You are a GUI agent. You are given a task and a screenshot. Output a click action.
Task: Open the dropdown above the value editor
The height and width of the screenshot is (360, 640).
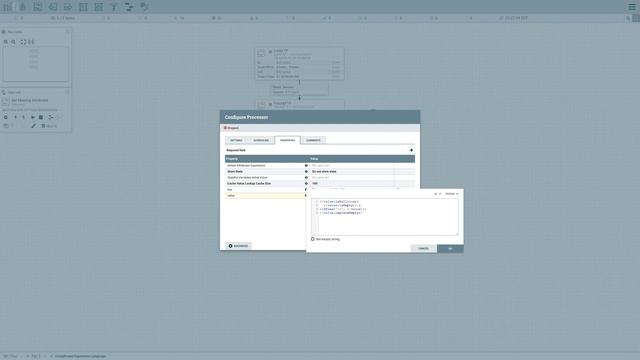click(451, 194)
